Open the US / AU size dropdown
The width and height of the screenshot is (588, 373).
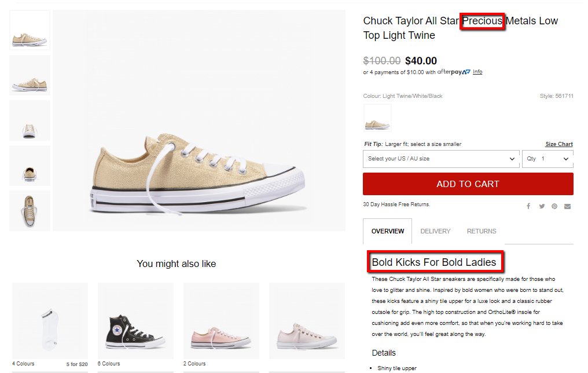tap(441, 159)
